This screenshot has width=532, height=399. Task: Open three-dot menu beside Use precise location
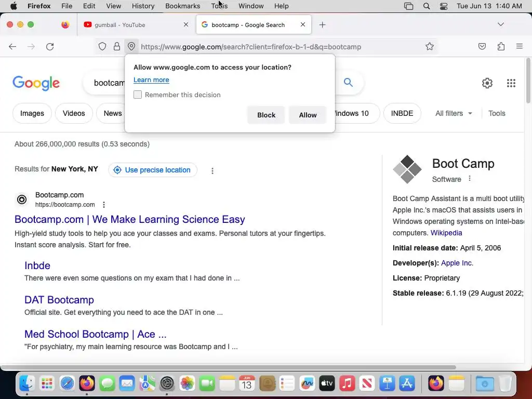[212, 170]
